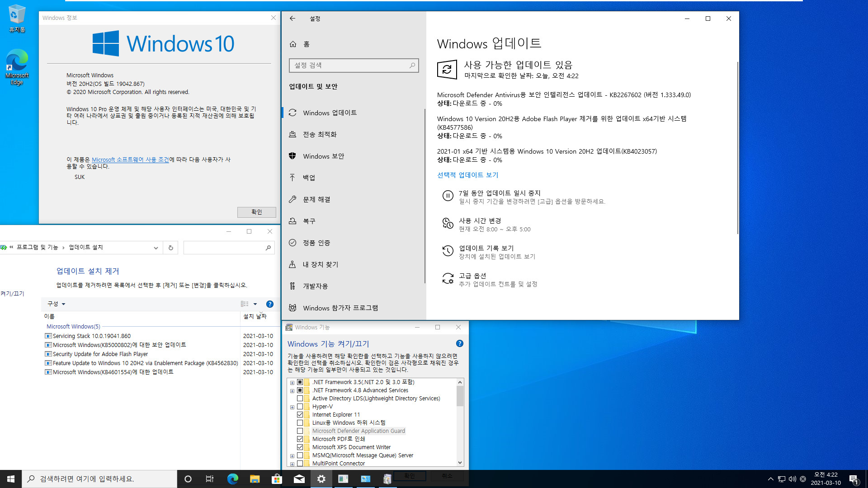Uncheck Microsoft XPS Document Writer
Screen dimensions: 868x488
click(300, 447)
